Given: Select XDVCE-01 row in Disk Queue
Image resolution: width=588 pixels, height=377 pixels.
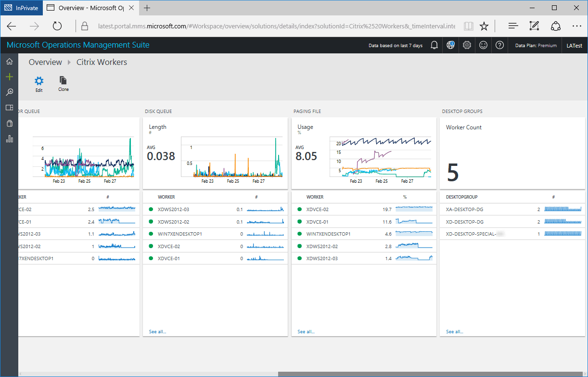Looking at the screenshot, I should 215,259.
